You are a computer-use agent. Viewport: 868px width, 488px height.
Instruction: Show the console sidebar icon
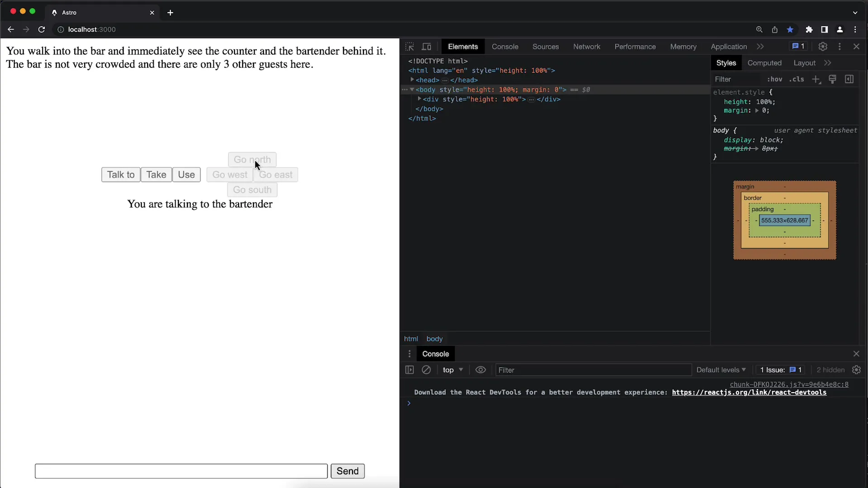click(x=410, y=370)
